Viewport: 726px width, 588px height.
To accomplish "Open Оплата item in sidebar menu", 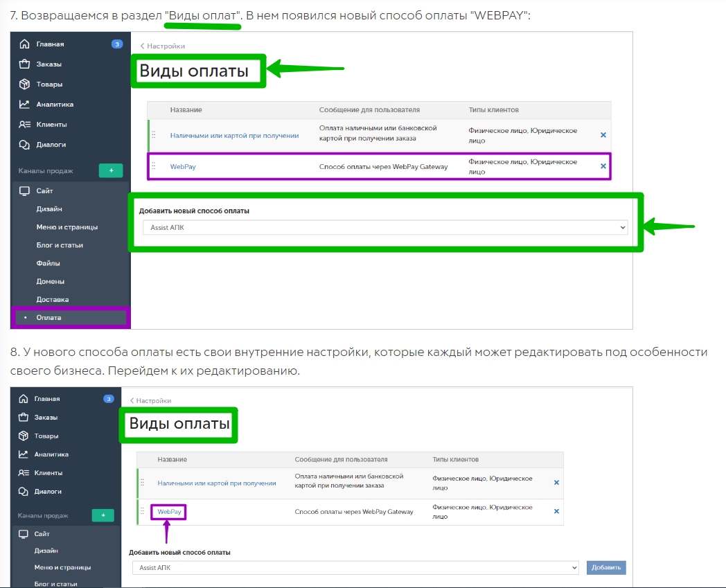I will [49, 318].
